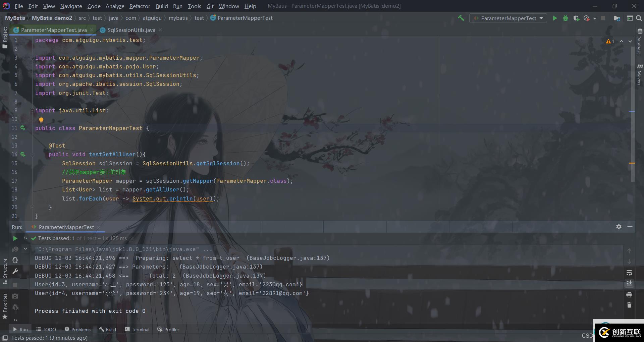
Task: Click the Build Project hammer icon
Action: point(461,18)
